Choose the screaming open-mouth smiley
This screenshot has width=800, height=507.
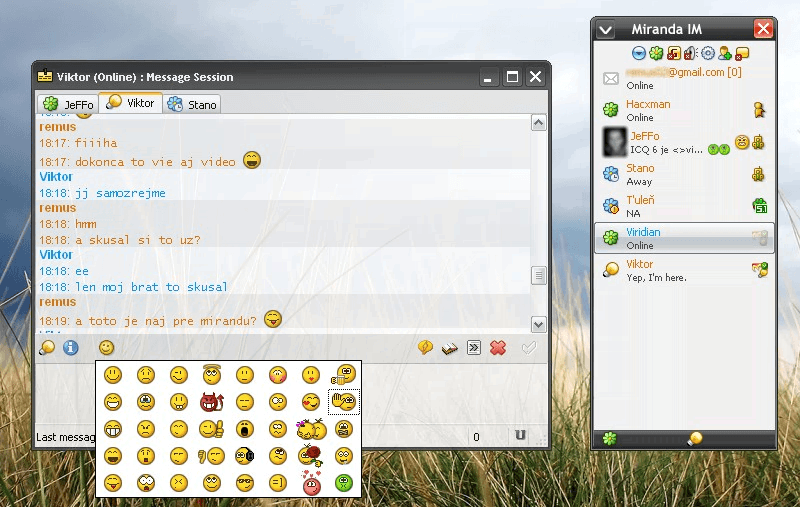point(245,429)
